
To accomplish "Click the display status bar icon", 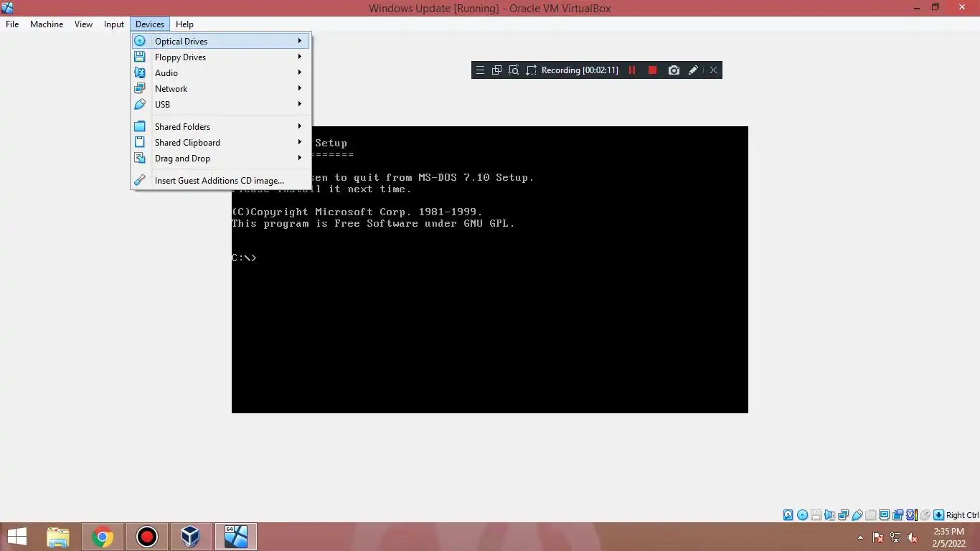I will (x=884, y=515).
